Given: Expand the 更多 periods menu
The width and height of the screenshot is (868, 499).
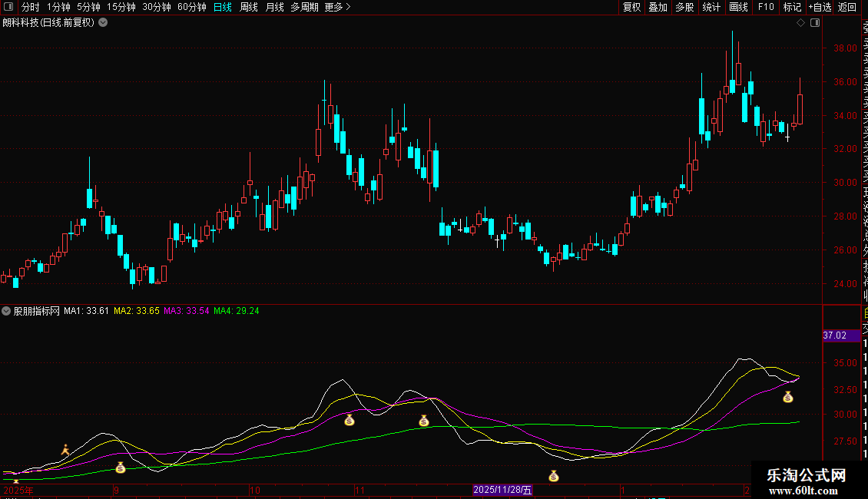Looking at the screenshot, I should (x=338, y=7).
